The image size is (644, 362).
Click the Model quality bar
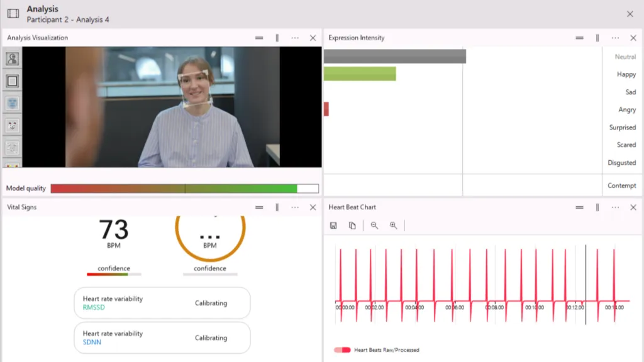[x=184, y=189]
